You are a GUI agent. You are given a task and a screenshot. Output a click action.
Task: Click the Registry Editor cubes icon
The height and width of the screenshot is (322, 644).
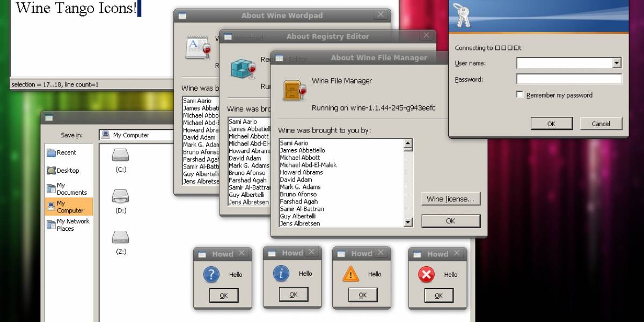coord(244,68)
